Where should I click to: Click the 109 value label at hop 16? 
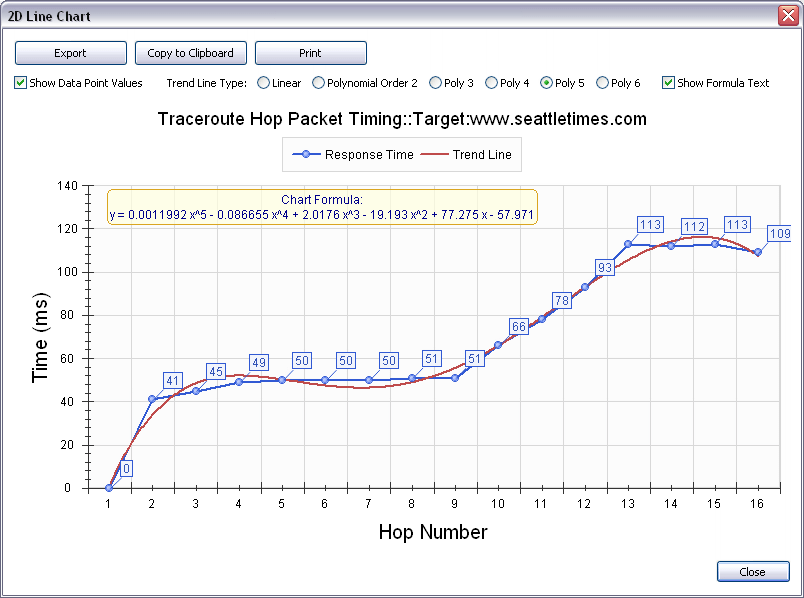(x=781, y=234)
